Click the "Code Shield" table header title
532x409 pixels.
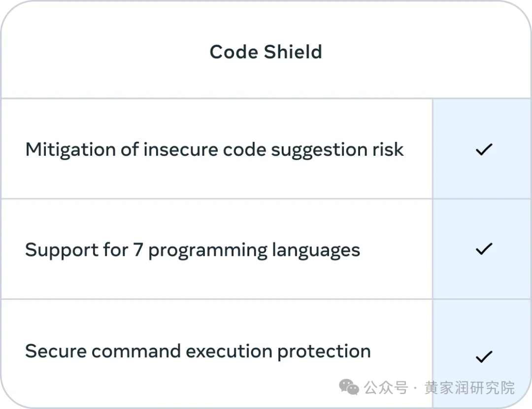266,52
